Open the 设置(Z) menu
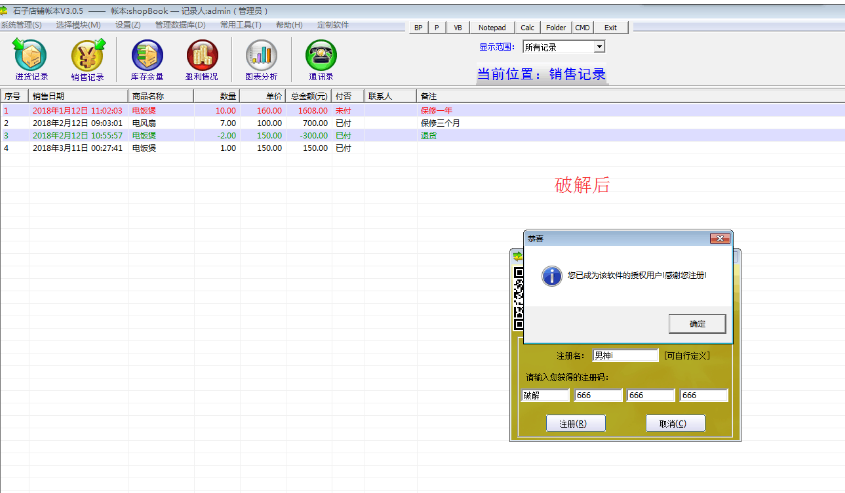 coord(128,25)
